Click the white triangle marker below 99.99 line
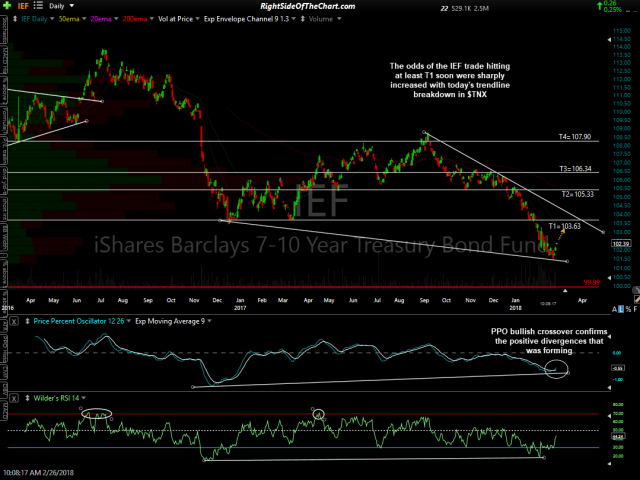 pos(565,291)
